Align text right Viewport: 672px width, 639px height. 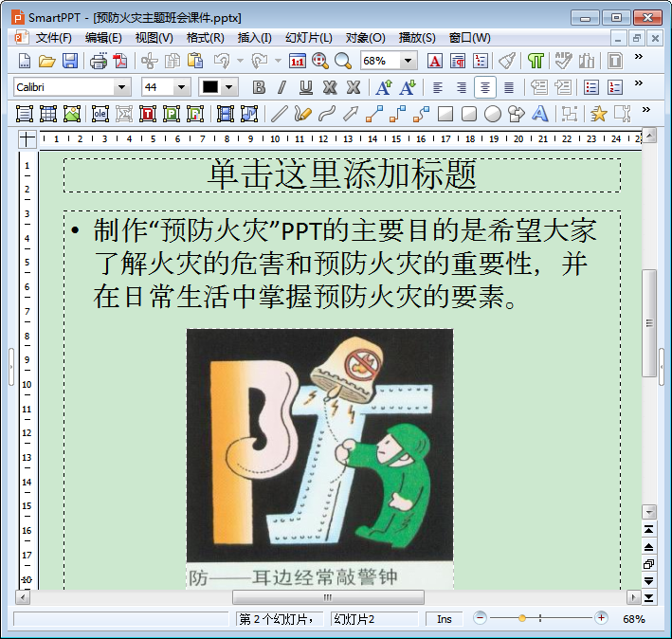click(462, 87)
